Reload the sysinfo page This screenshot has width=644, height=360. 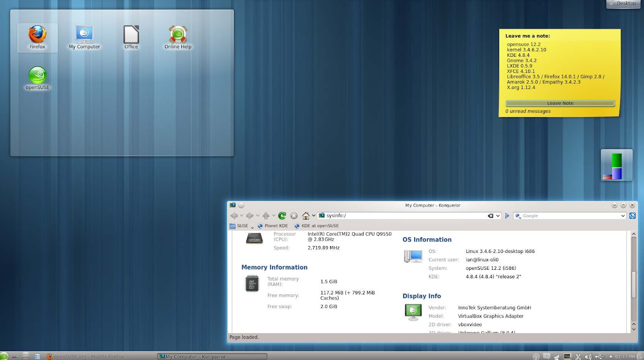[x=282, y=215]
